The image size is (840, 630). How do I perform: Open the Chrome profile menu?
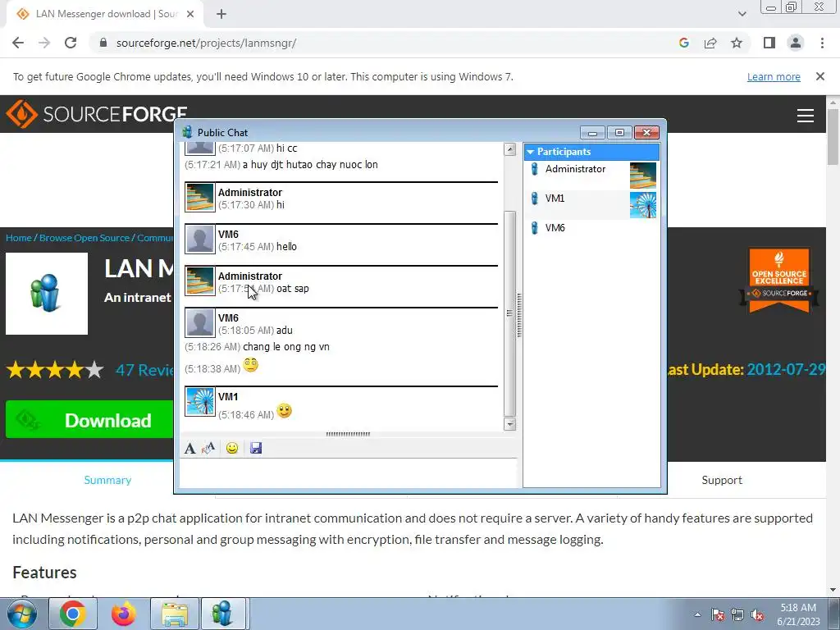point(796,43)
